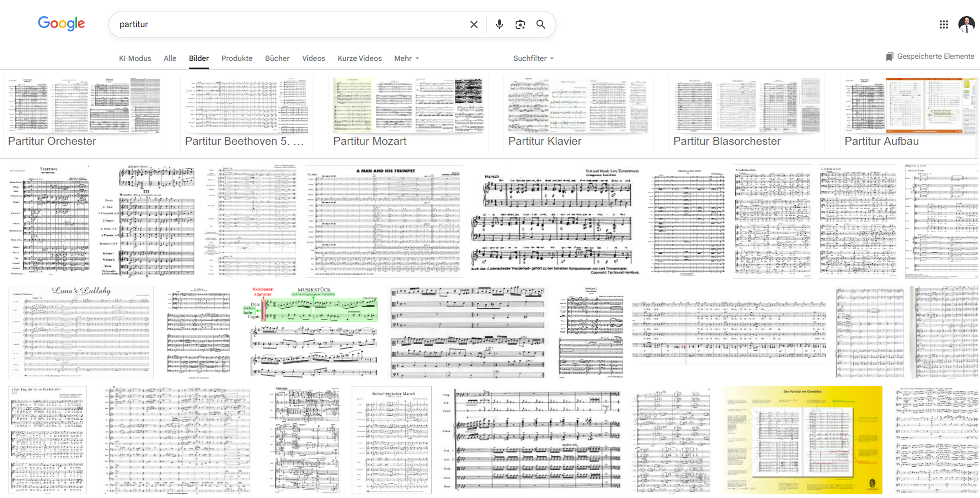Click the Google logo
The width and height of the screenshot is (980, 498).
click(x=61, y=24)
